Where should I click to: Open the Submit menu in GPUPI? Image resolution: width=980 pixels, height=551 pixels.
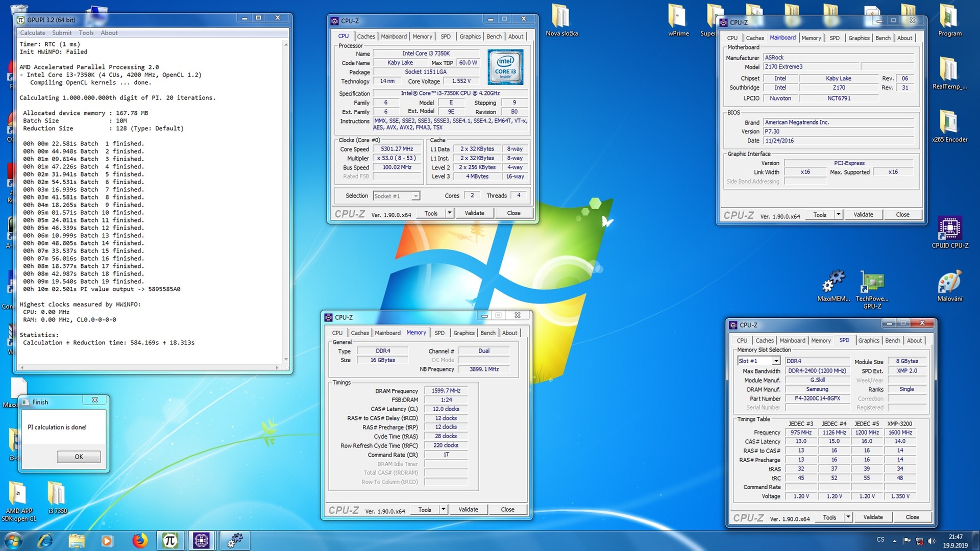tap(62, 33)
